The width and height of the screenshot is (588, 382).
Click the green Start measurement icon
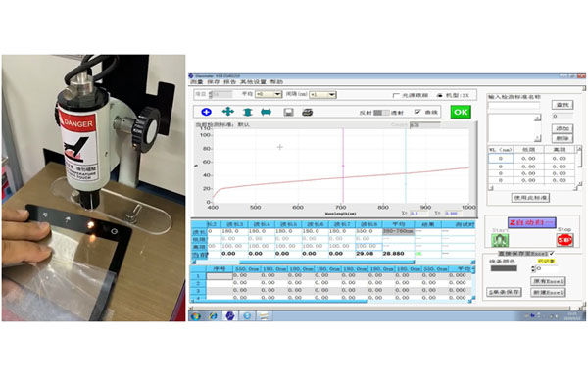pyautogui.click(x=500, y=240)
